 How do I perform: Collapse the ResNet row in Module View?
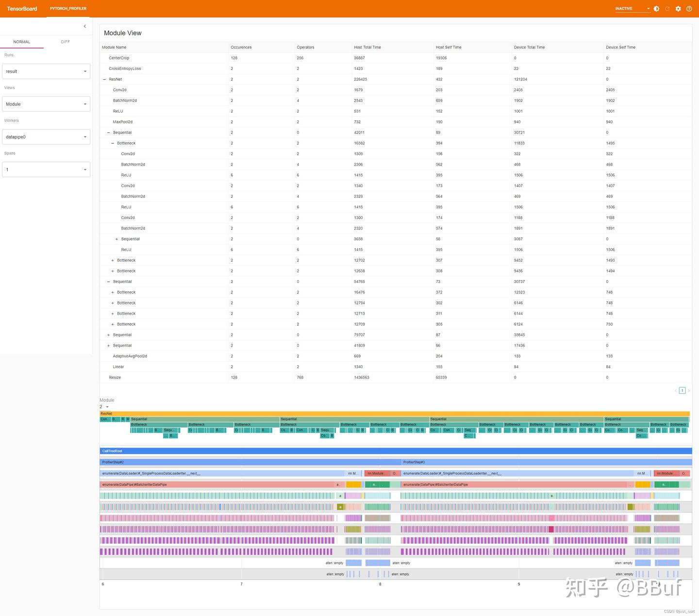(108, 79)
